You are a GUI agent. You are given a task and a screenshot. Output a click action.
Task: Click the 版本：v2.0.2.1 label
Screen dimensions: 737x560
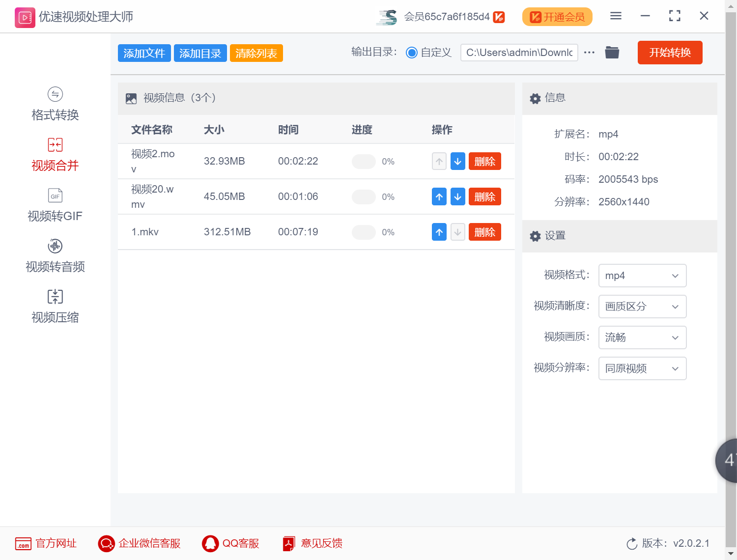coord(676,543)
